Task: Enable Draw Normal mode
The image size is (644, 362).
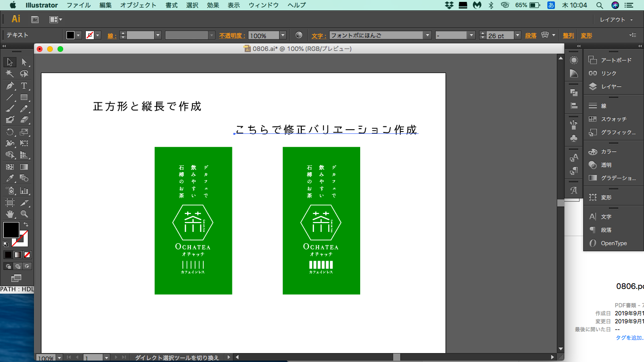Action: tap(8, 266)
